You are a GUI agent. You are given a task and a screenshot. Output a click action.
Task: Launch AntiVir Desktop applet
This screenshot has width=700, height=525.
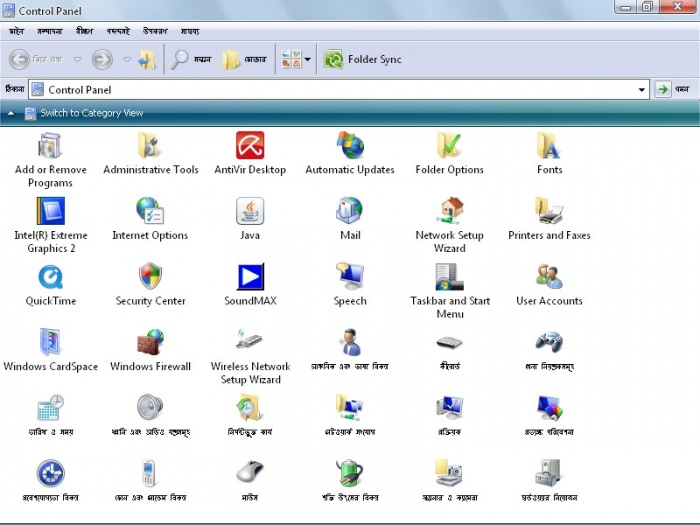(x=250, y=154)
